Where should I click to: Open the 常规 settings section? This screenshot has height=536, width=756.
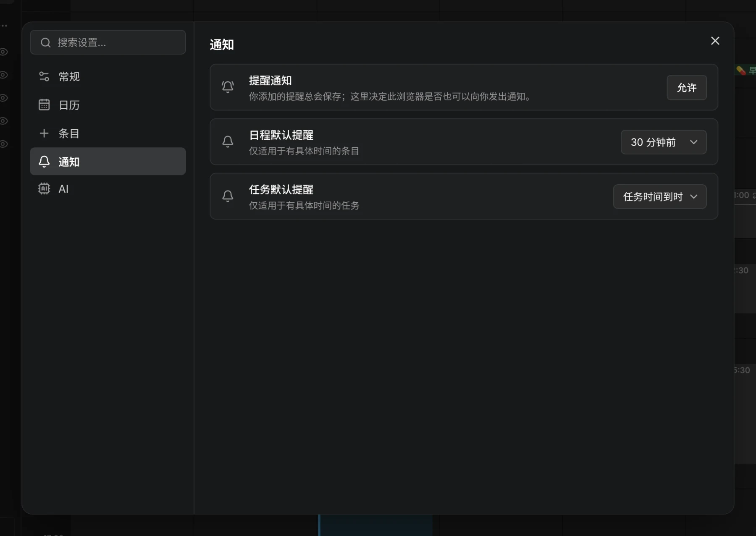coord(108,76)
